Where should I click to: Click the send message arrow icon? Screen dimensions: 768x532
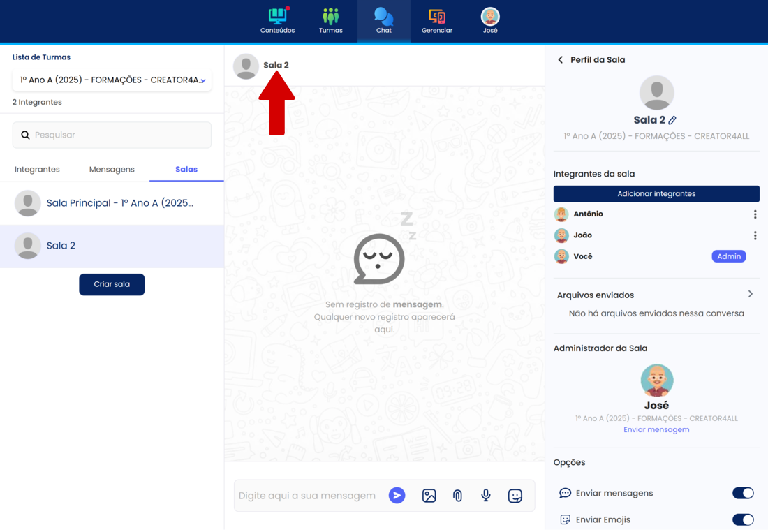click(397, 496)
